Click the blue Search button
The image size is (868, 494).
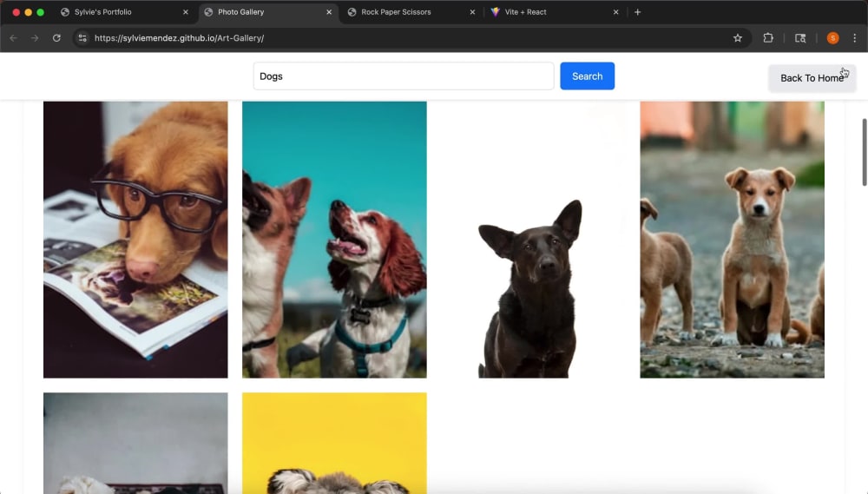pos(588,76)
